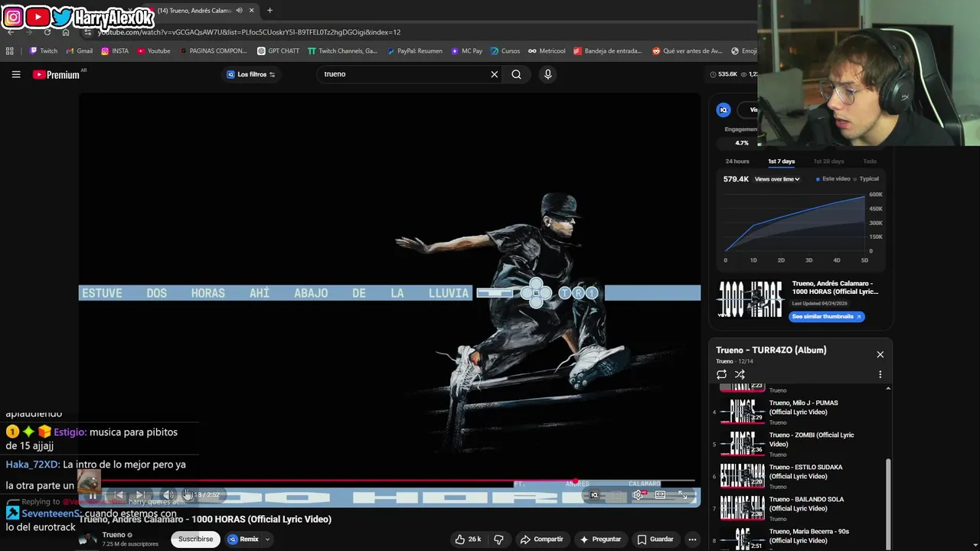The height and width of the screenshot is (551, 980).
Task: Open Trueno channel avatar
Action: click(88, 539)
